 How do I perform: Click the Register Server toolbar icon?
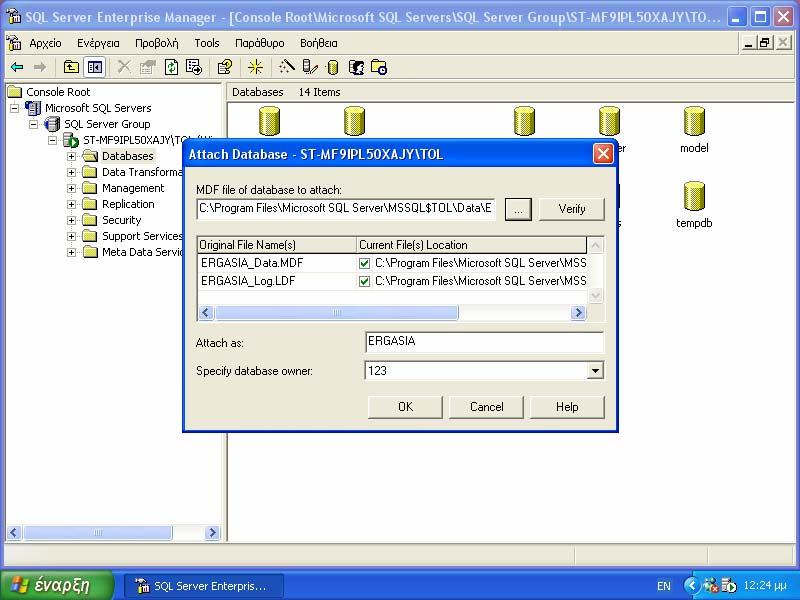tap(310, 67)
